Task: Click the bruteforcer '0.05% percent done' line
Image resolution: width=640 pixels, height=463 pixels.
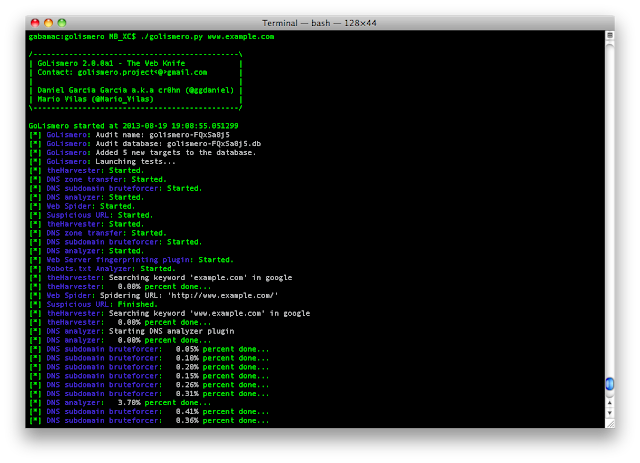Action: tap(149, 349)
